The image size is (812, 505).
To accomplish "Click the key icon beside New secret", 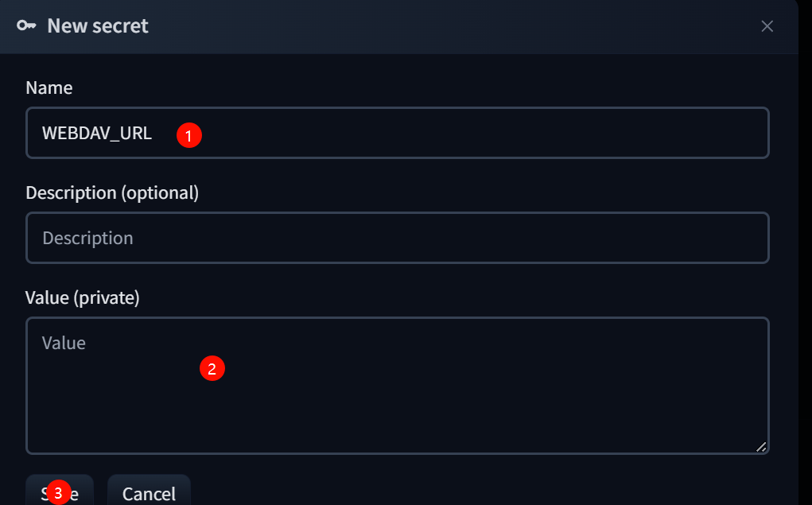I will [26, 25].
